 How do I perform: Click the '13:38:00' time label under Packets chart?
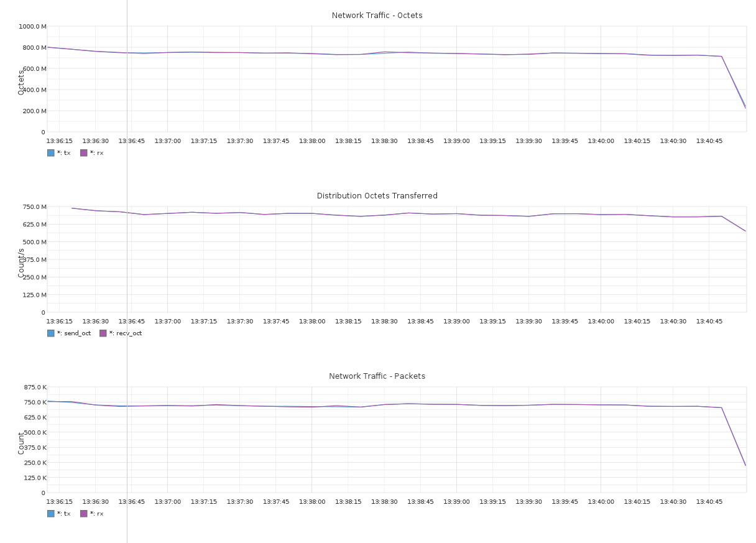312,502
